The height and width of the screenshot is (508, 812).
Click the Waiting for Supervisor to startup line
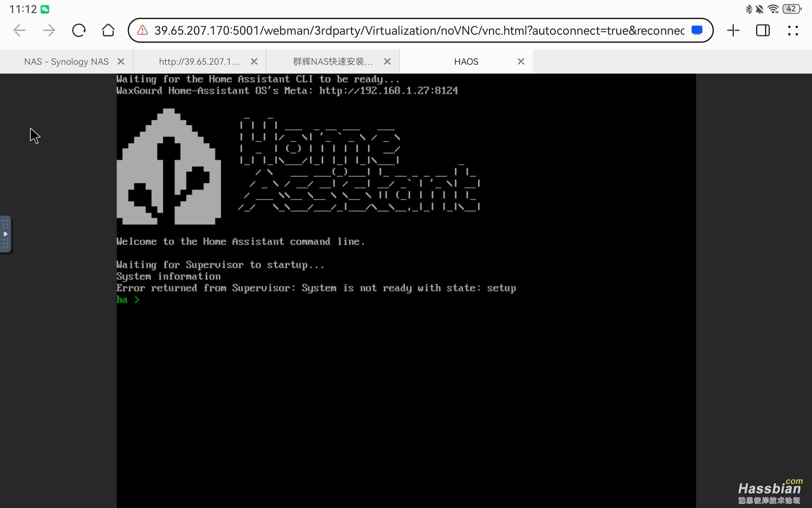click(220, 265)
